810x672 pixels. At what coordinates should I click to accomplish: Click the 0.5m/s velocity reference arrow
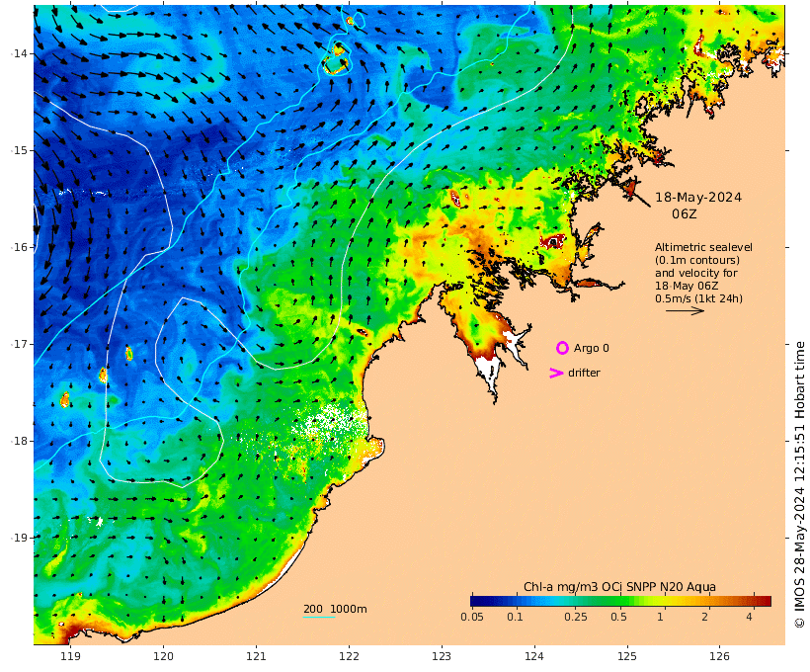pyautogui.click(x=685, y=310)
